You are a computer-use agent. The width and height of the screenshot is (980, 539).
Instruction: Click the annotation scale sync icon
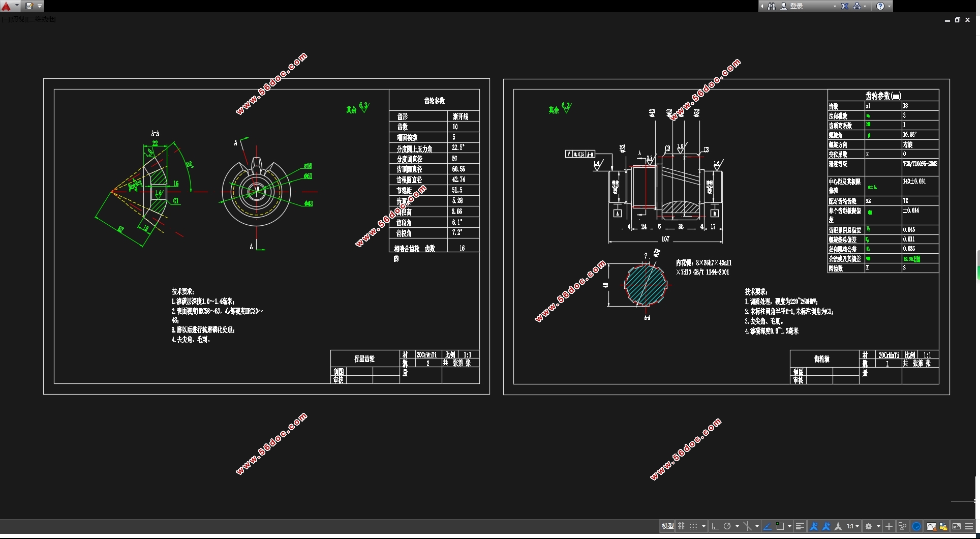tap(838, 526)
